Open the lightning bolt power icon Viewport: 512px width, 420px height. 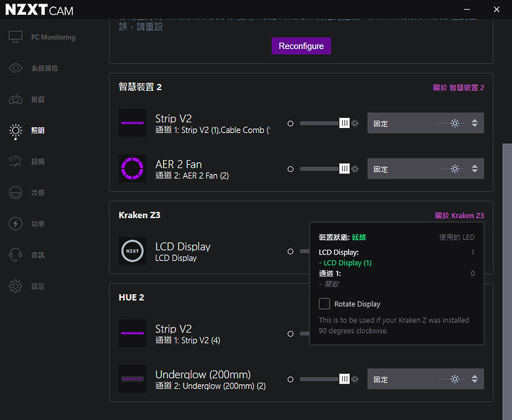coord(16,224)
